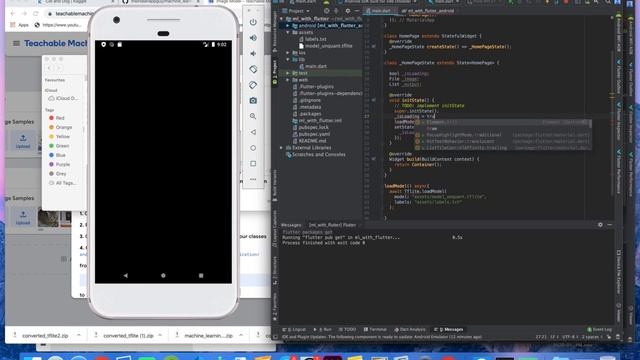The image size is (640, 360).
Task: Hide Project panel with minus icon
Action: [357, 11]
